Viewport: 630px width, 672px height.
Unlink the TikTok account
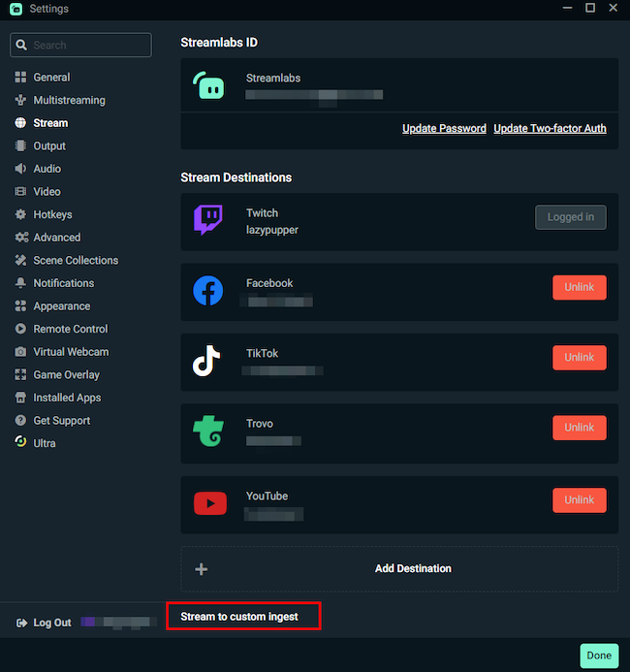[579, 358]
